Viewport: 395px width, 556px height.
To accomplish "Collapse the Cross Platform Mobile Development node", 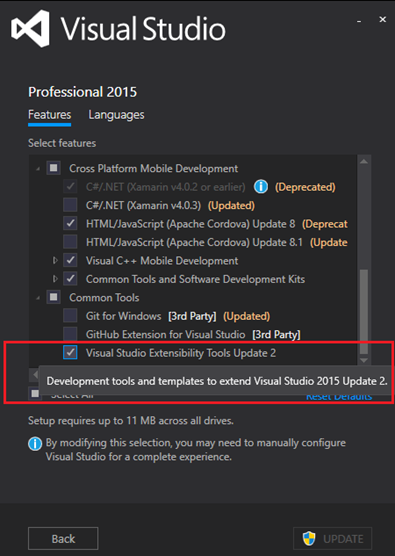I will coord(38,169).
